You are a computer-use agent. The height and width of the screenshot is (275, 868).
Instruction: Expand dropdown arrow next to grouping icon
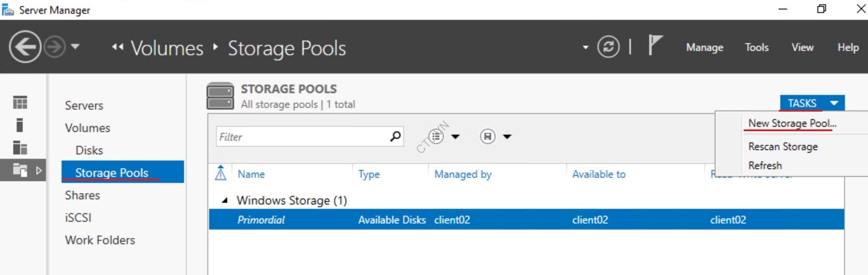click(x=456, y=137)
